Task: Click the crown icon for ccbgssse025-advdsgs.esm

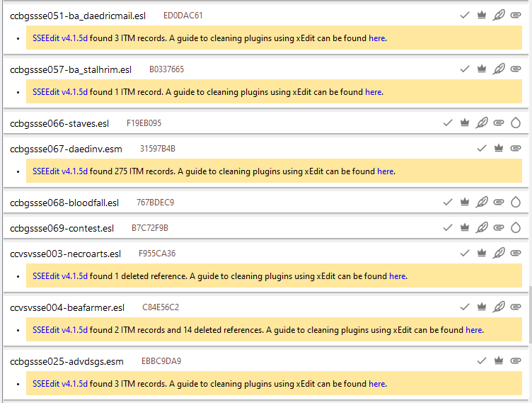Action: click(499, 361)
